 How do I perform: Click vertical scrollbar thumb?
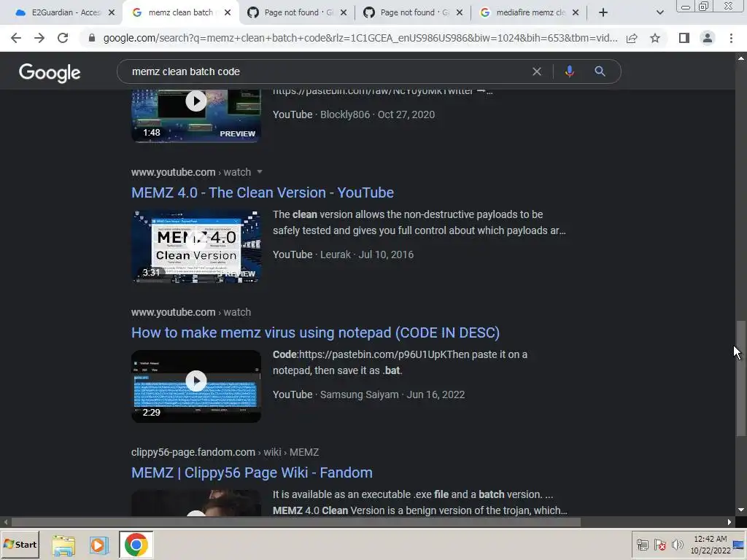pyautogui.click(x=741, y=378)
